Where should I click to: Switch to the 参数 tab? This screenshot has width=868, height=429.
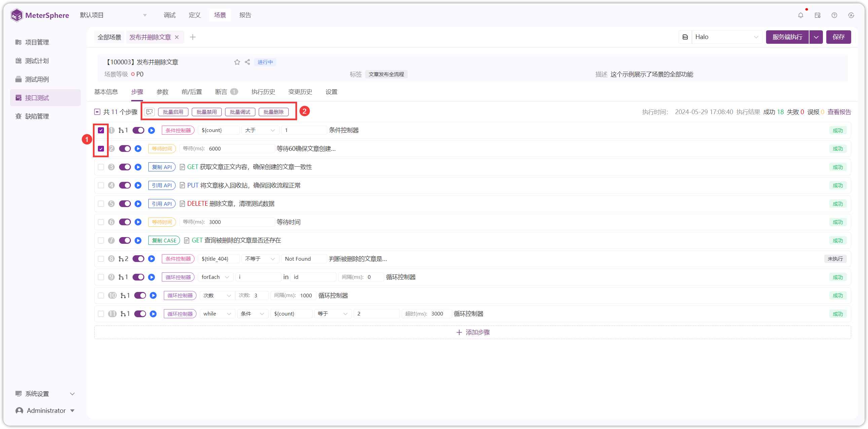click(x=162, y=92)
